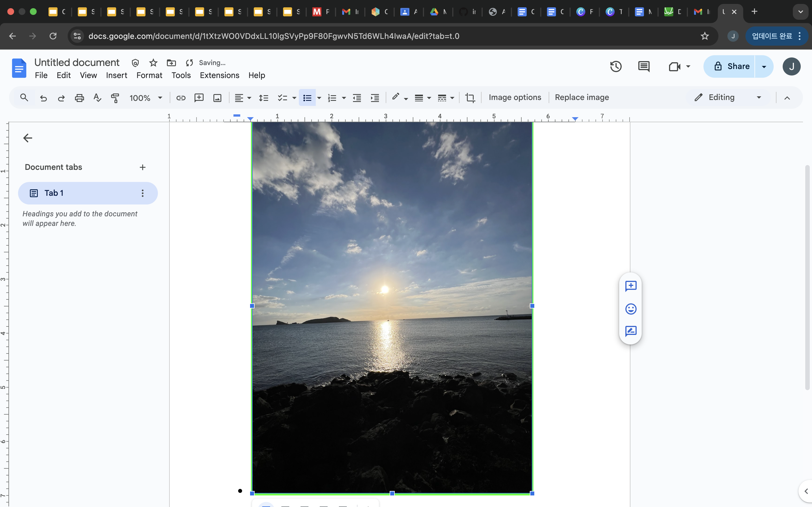Click the spelling and grammar check icon
Viewport: 812px width, 507px height.
[x=97, y=97]
